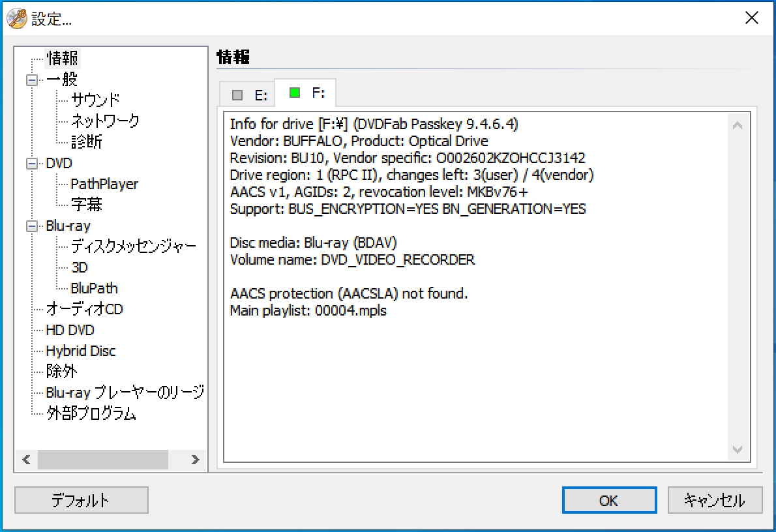
Task: Close the 設定 dialog window
Action: click(x=752, y=18)
